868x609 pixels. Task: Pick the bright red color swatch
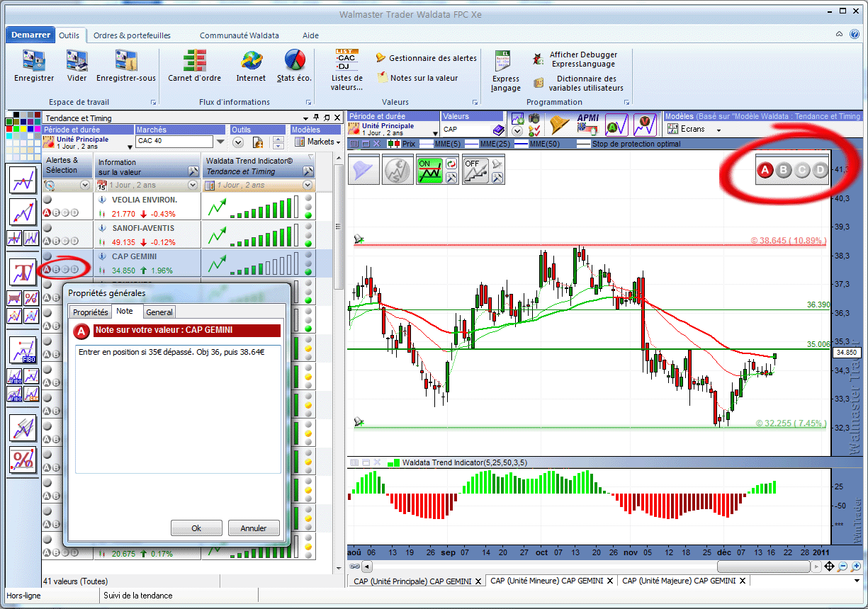[x=10, y=129]
